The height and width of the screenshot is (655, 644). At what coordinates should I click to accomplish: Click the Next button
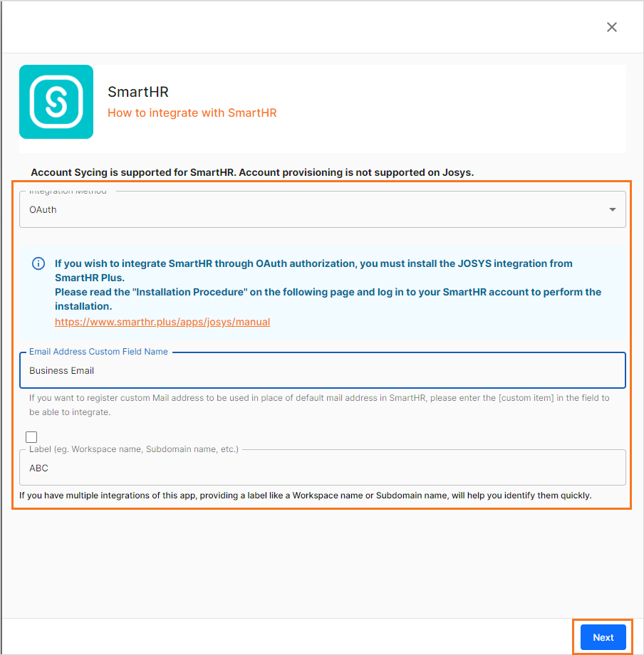[x=603, y=637]
